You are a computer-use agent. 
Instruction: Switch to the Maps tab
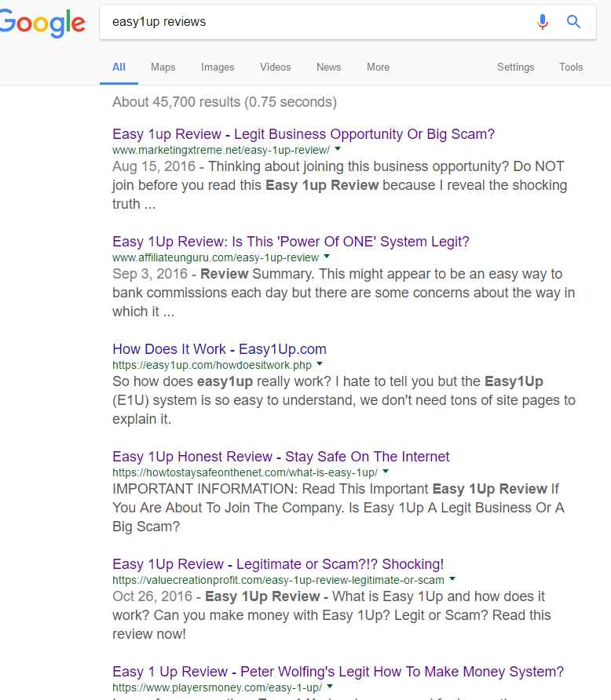[163, 67]
